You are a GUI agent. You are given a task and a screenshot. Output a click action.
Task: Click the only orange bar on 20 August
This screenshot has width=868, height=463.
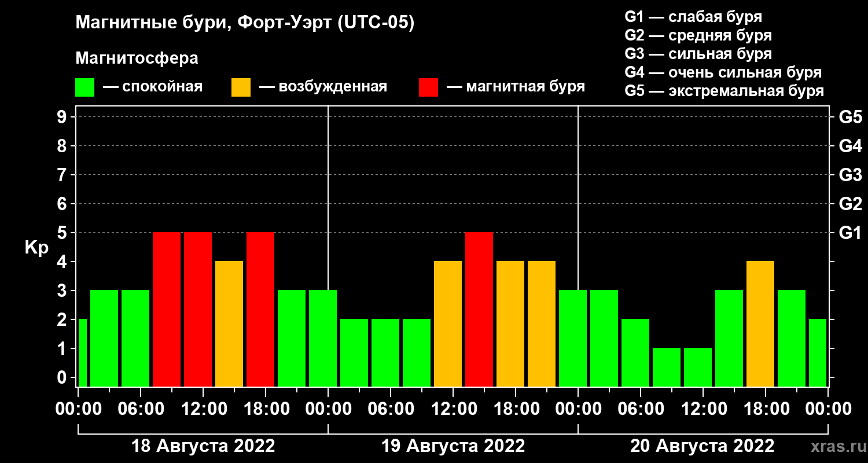pyautogui.click(x=760, y=324)
